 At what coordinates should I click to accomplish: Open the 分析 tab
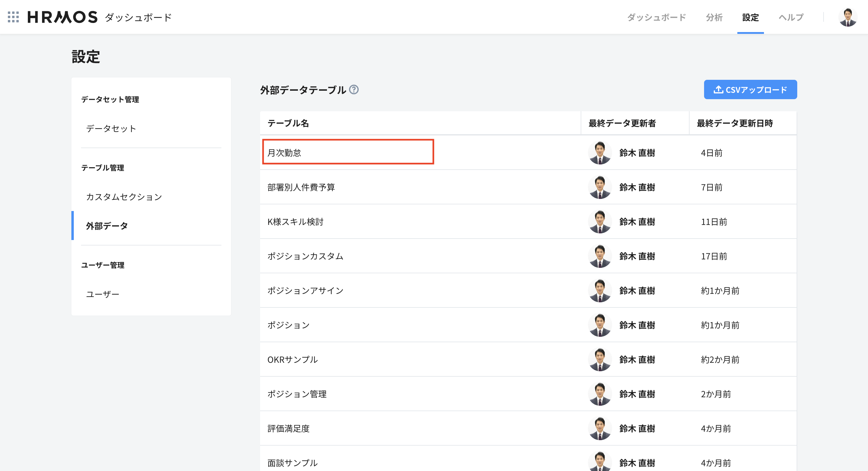click(714, 17)
